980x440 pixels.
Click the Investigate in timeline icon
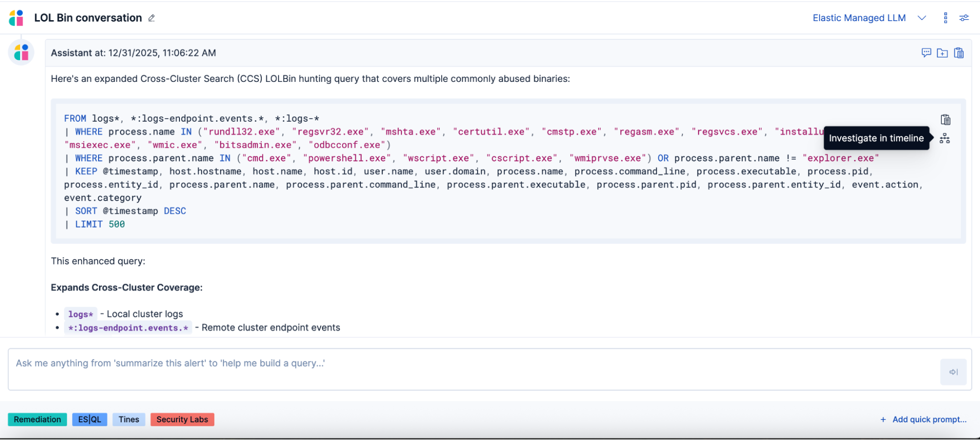[x=945, y=138]
